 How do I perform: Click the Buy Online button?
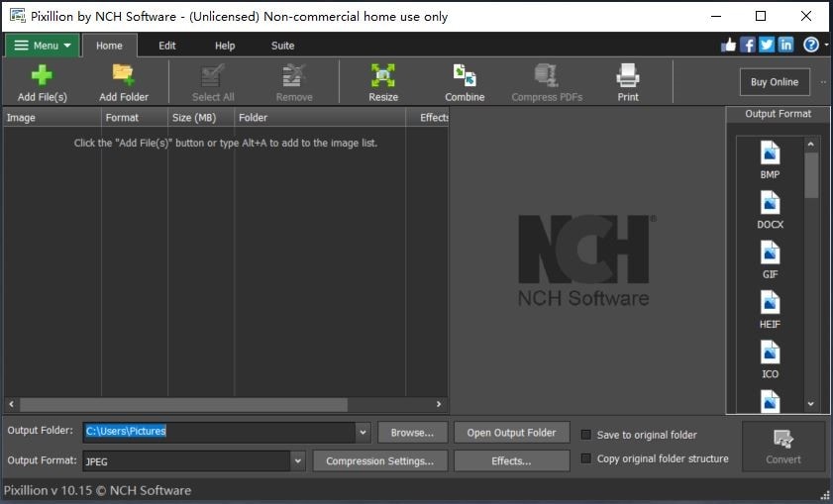coord(775,82)
